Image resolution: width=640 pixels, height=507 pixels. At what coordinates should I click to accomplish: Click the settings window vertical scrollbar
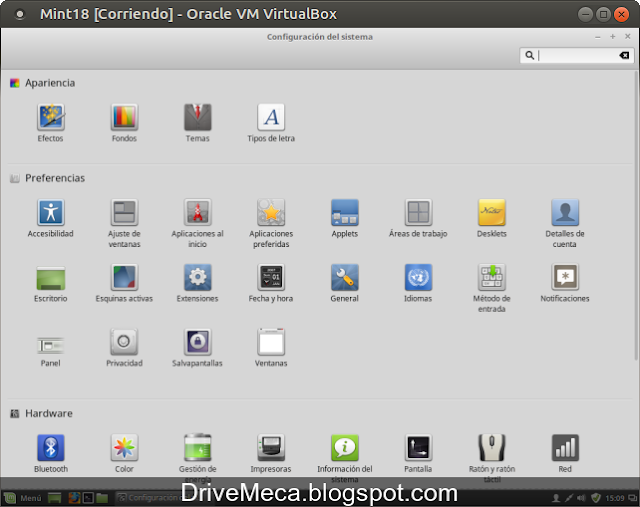pyautogui.click(x=636, y=216)
